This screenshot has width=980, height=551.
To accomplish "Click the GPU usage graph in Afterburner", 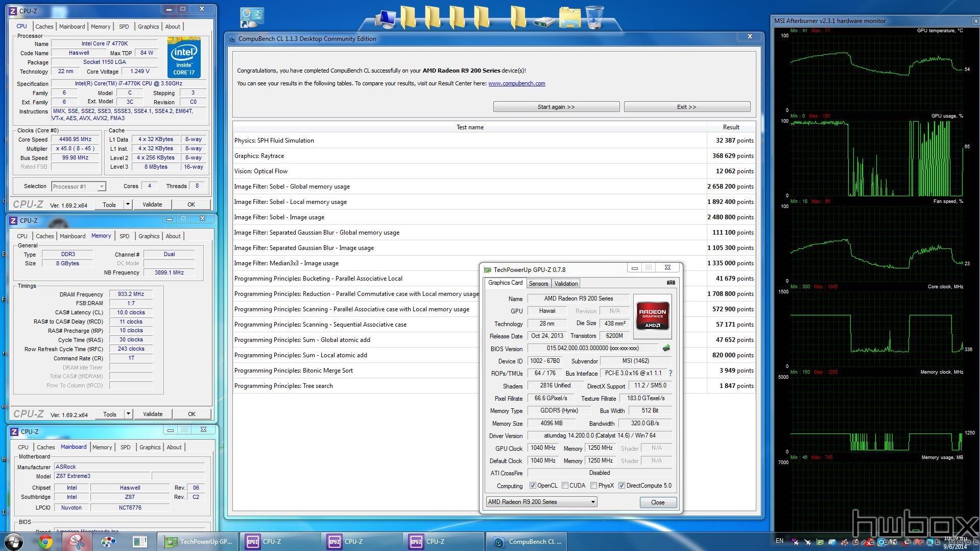I will click(876, 158).
